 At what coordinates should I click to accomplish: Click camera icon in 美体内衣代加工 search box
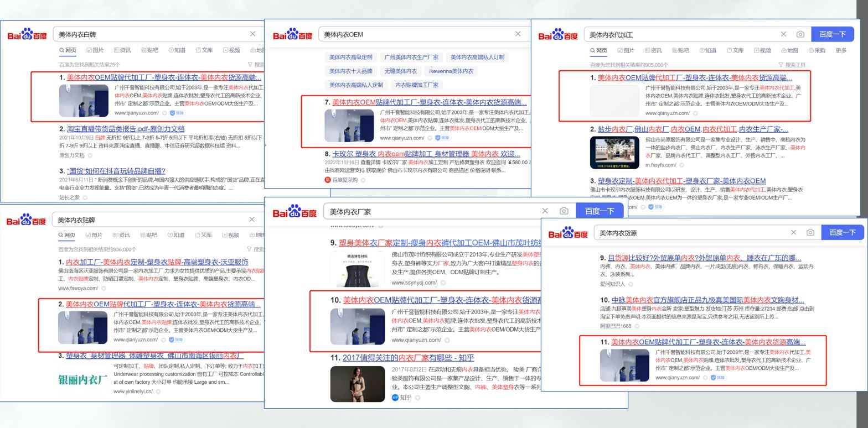(x=800, y=34)
